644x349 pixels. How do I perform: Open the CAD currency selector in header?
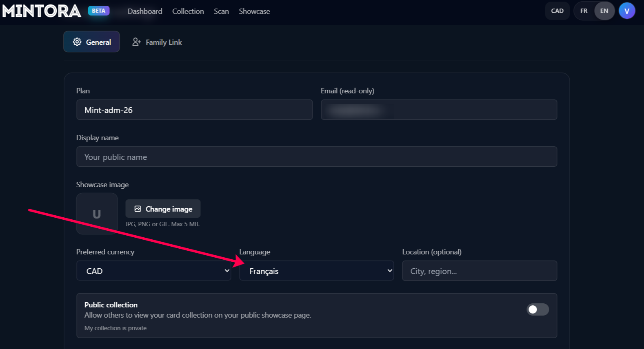point(557,11)
